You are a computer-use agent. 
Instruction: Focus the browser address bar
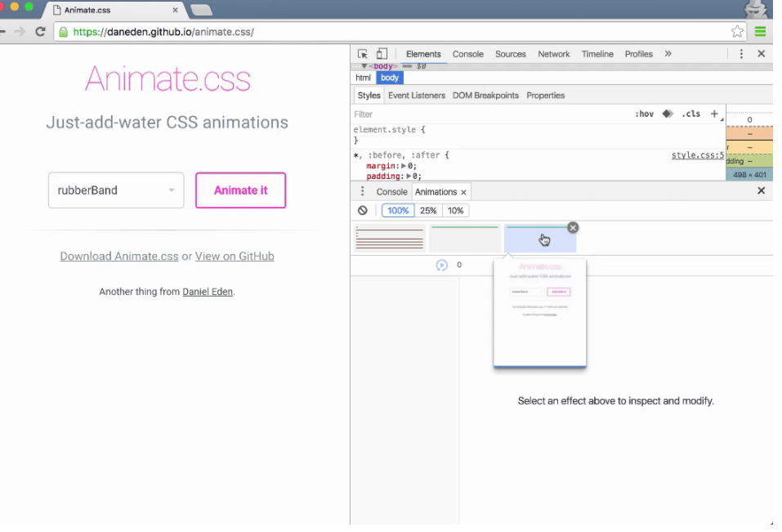399,32
